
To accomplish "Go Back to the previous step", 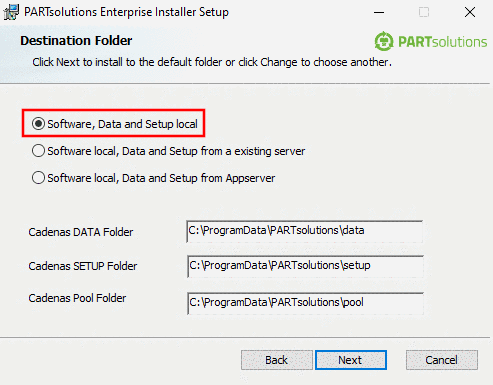I will [x=277, y=360].
